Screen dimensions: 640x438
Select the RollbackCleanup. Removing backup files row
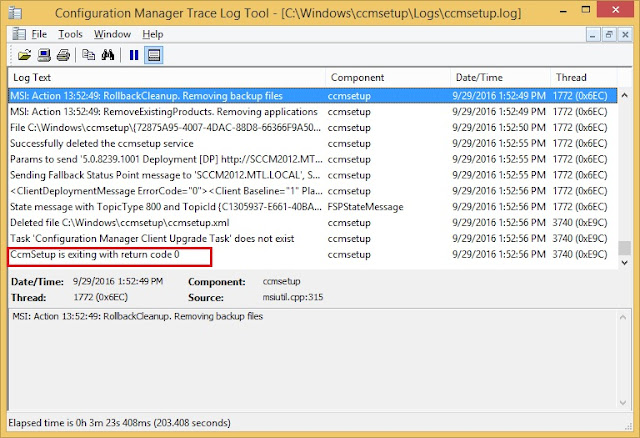point(313,96)
